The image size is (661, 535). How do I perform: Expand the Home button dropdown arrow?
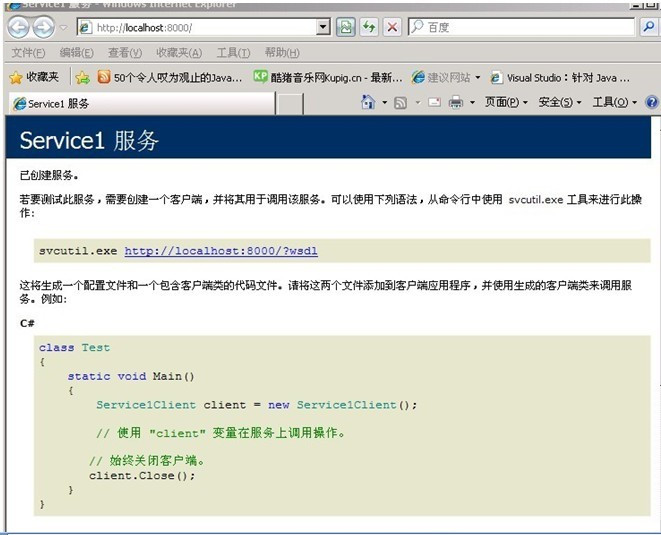pyautogui.click(x=384, y=102)
